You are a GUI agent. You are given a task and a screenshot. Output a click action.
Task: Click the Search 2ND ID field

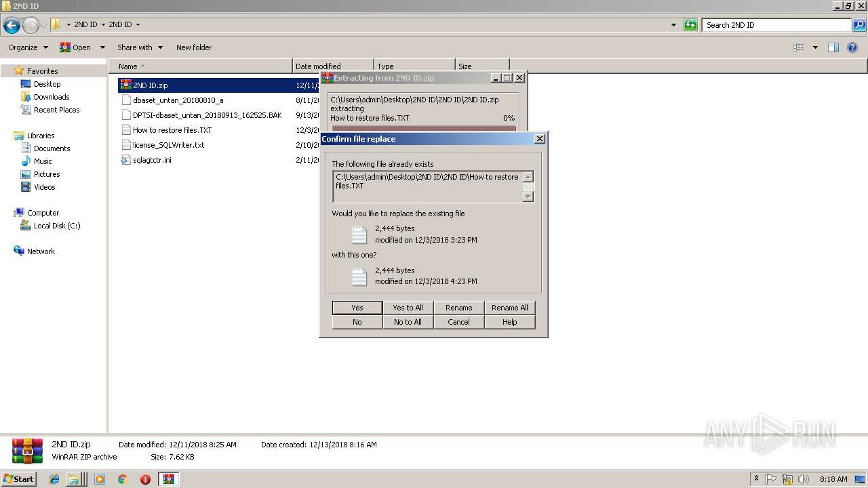[776, 25]
